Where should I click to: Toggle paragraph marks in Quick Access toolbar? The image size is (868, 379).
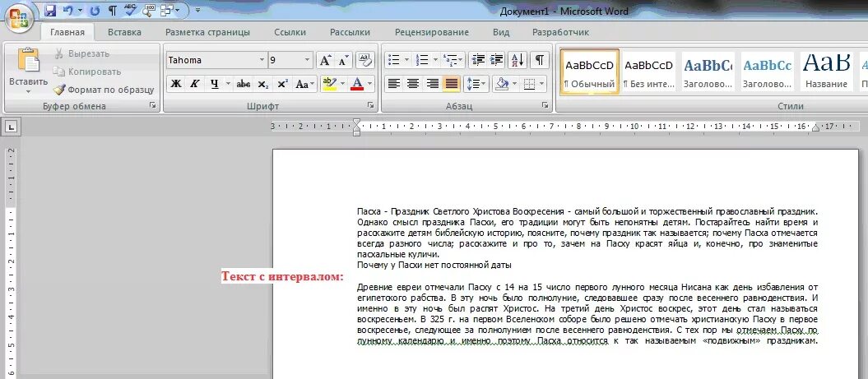pos(113,11)
